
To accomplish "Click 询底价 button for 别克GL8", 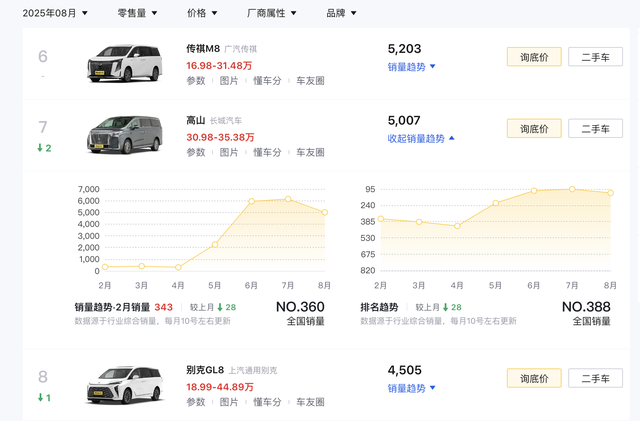I will pos(534,378).
